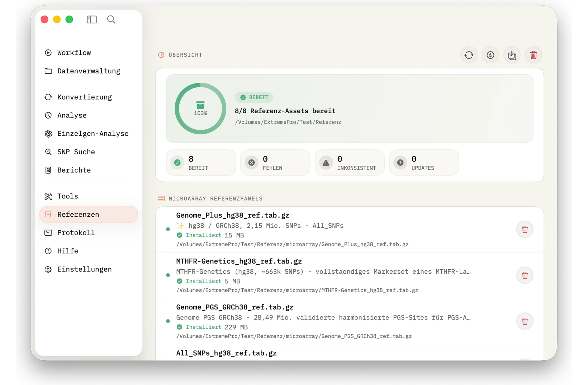Delete Genome_Plus_hg38_ref.tab.gz with its trash icon
This screenshot has width=588, height=385.
coord(525,230)
